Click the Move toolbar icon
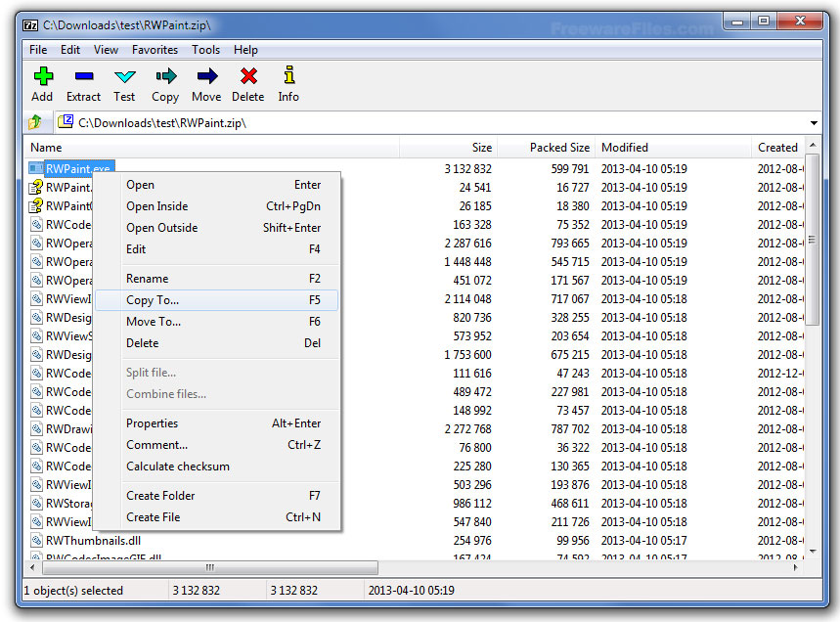 click(206, 76)
